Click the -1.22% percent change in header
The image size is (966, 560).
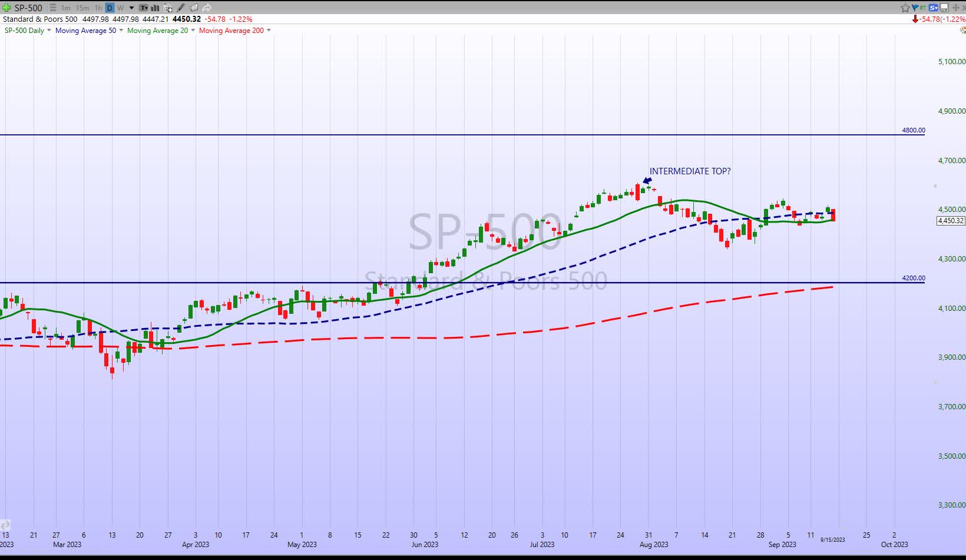click(x=240, y=19)
